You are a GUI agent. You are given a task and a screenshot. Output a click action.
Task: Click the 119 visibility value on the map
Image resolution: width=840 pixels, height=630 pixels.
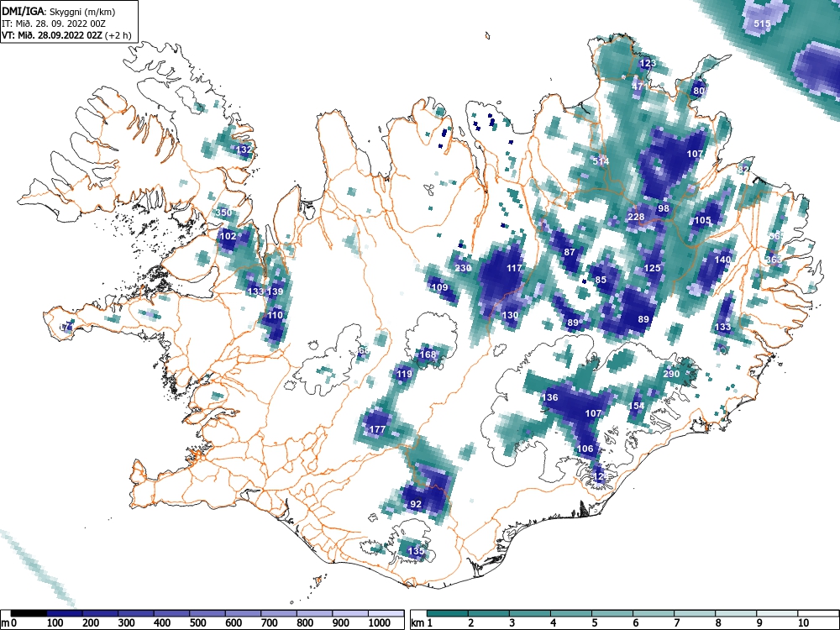pos(404,374)
